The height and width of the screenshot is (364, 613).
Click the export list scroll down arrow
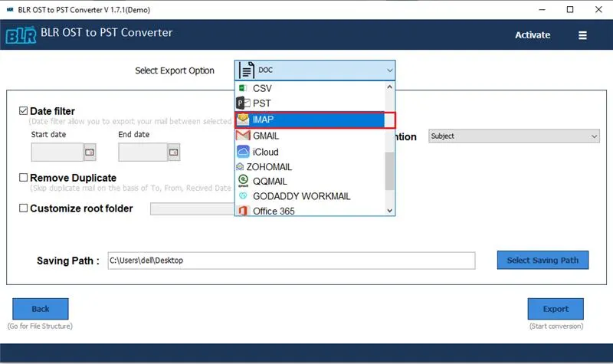pyautogui.click(x=389, y=210)
